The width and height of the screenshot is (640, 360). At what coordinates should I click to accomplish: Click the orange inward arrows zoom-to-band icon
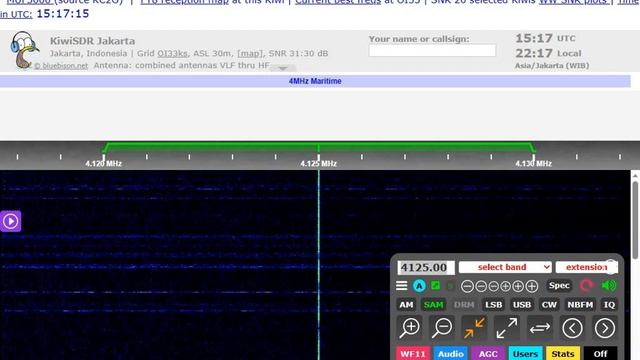click(x=474, y=328)
